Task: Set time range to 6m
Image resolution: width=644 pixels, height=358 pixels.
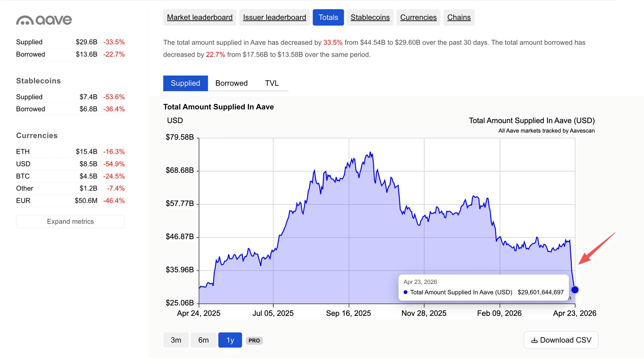Action: tap(203, 340)
